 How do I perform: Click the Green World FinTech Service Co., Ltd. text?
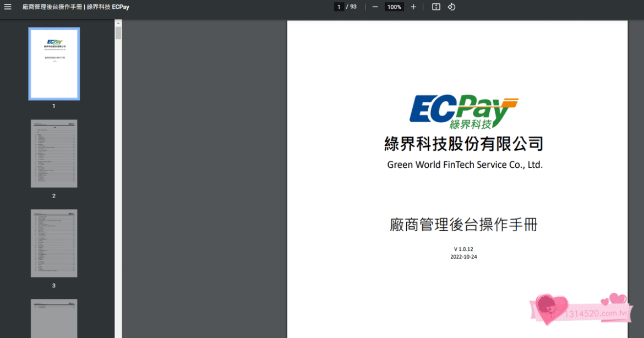pyautogui.click(x=465, y=165)
